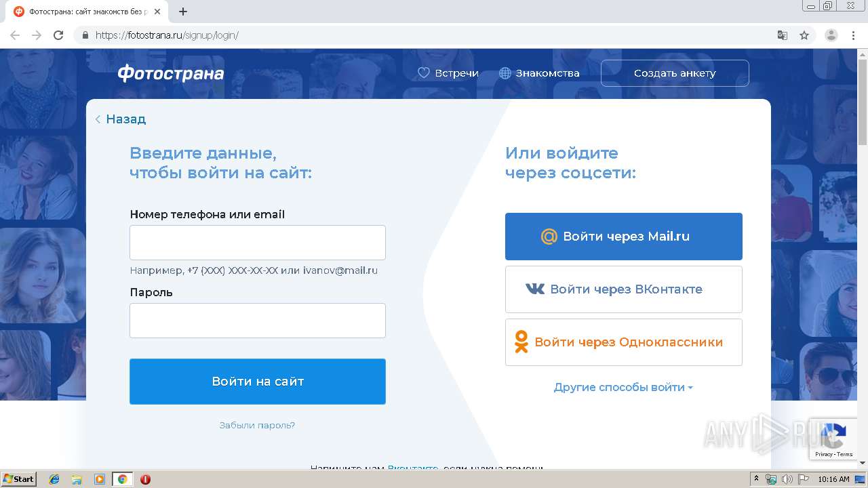868x488 pixels.
Task: Focus the Пароль input field
Action: (x=258, y=321)
